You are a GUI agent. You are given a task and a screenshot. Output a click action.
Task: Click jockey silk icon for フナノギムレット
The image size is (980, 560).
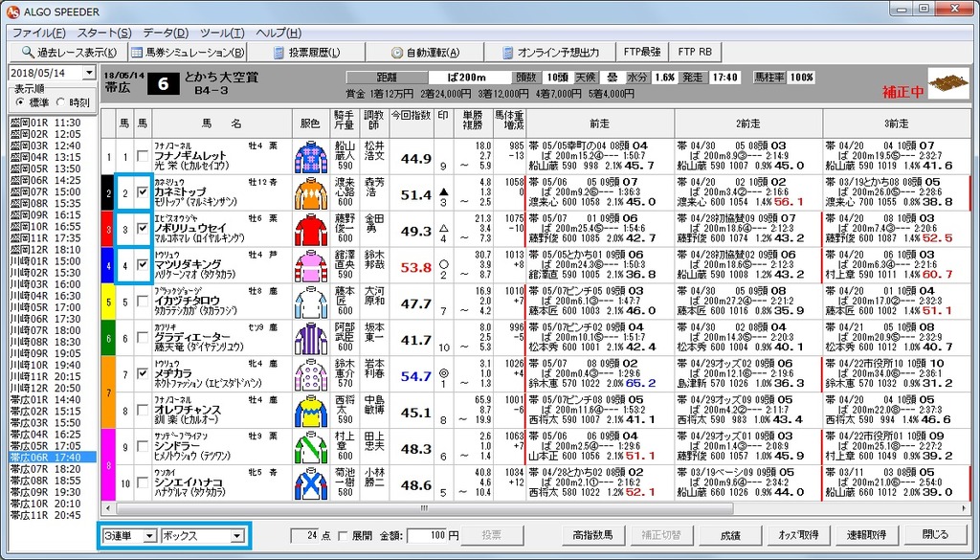tap(311, 157)
